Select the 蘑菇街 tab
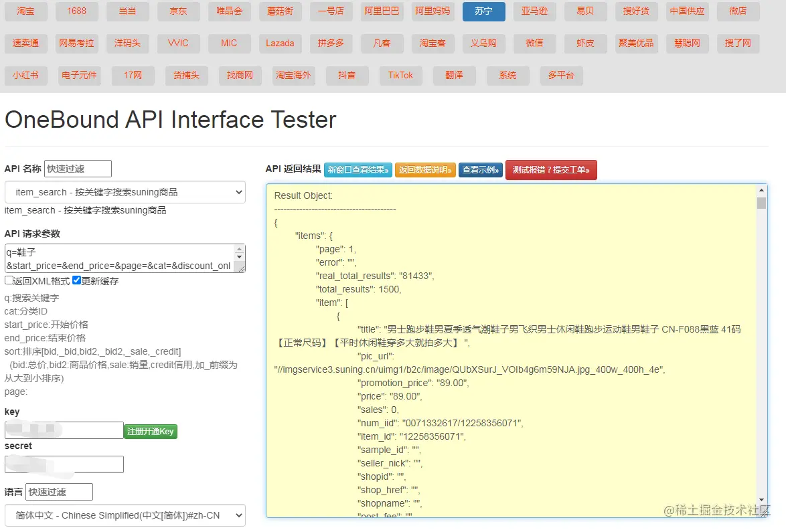 point(281,11)
